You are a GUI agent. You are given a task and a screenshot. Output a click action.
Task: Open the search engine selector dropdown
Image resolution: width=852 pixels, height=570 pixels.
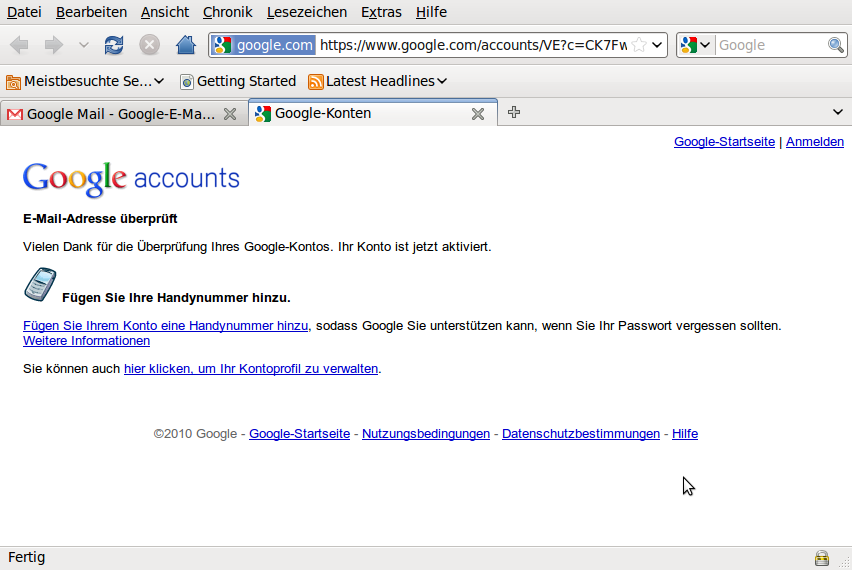[696, 45]
